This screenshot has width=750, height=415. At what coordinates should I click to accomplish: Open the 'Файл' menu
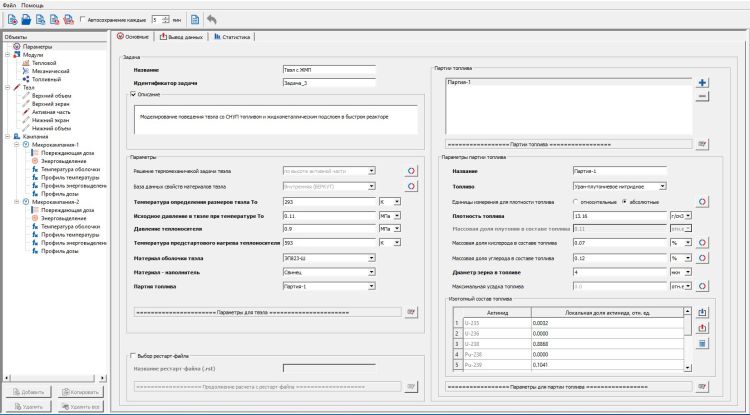[9, 5]
